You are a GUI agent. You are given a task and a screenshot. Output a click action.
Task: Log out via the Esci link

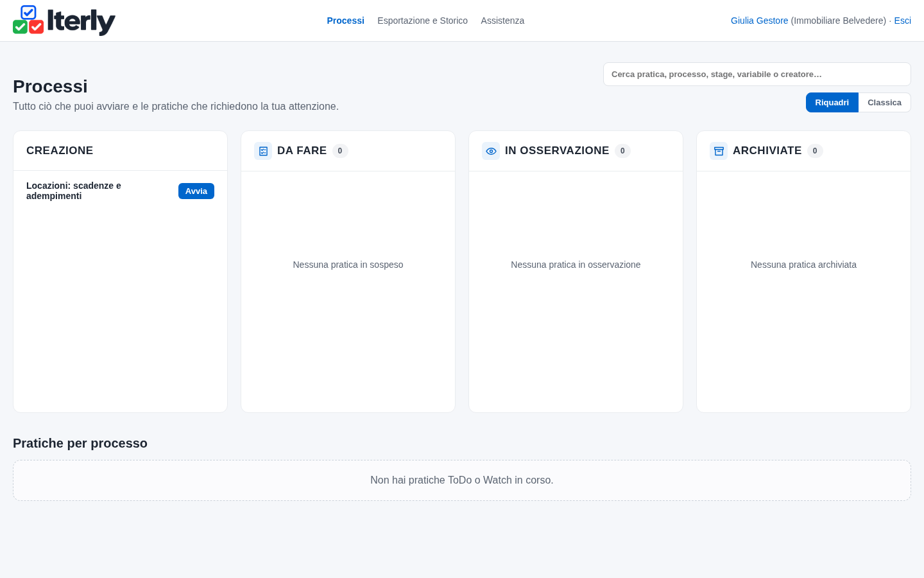(x=903, y=21)
